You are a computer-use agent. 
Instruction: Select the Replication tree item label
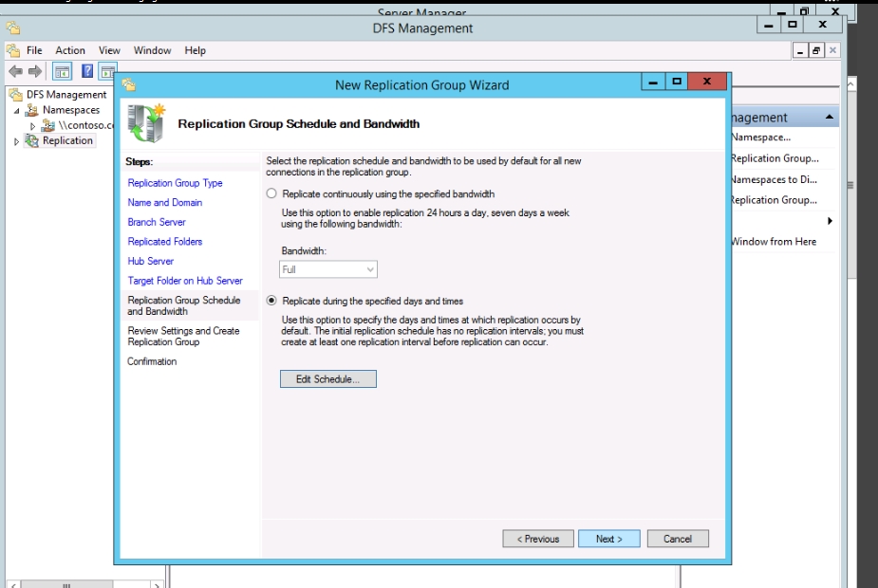67,140
